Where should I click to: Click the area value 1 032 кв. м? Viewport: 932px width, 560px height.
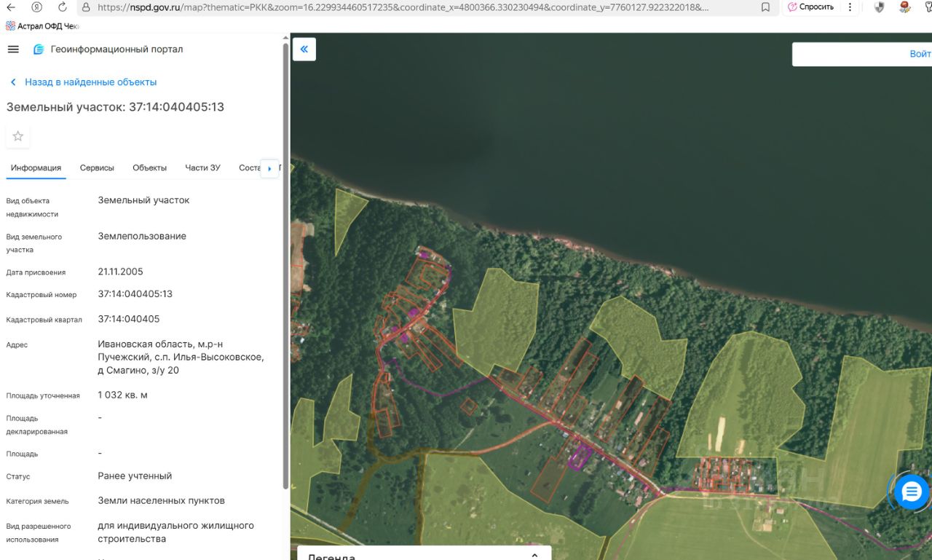coord(123,395)
